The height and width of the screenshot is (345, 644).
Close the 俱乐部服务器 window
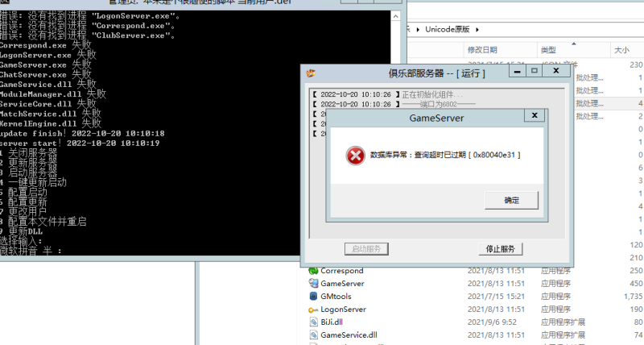(x=556, y=71)
